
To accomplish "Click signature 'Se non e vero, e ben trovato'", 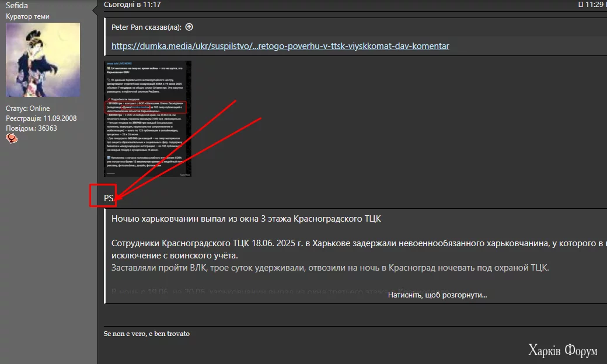I will (x=146, y=334).
